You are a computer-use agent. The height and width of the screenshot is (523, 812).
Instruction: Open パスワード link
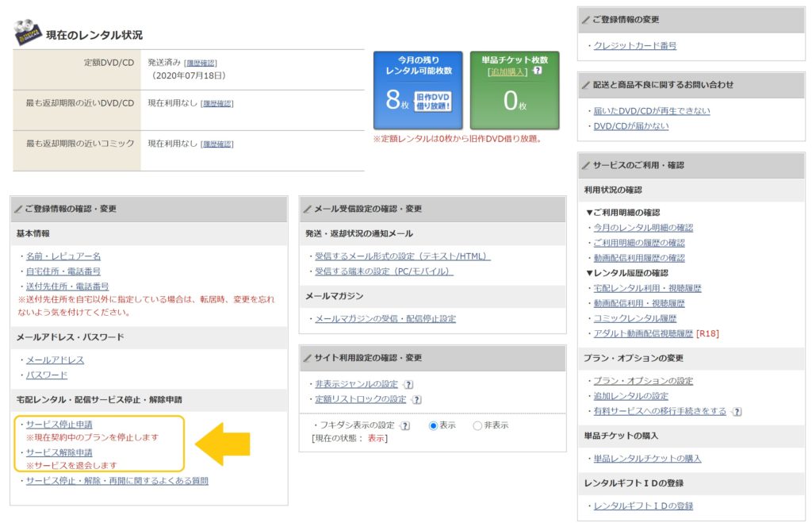(47, 375)
